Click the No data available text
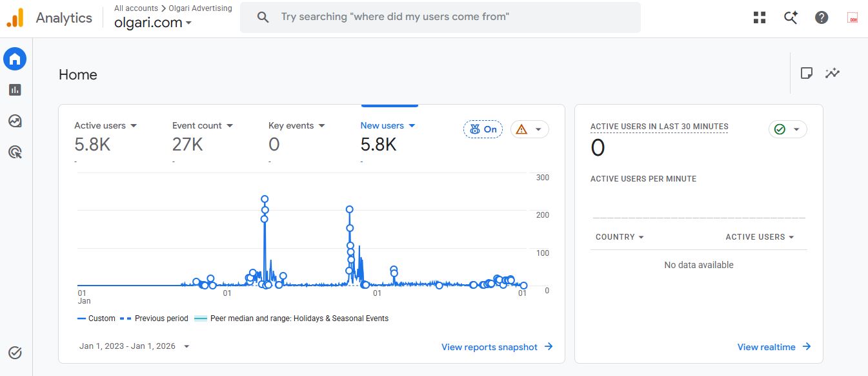Viewport: 868px width, 376px height. click(x=699, y=265)
